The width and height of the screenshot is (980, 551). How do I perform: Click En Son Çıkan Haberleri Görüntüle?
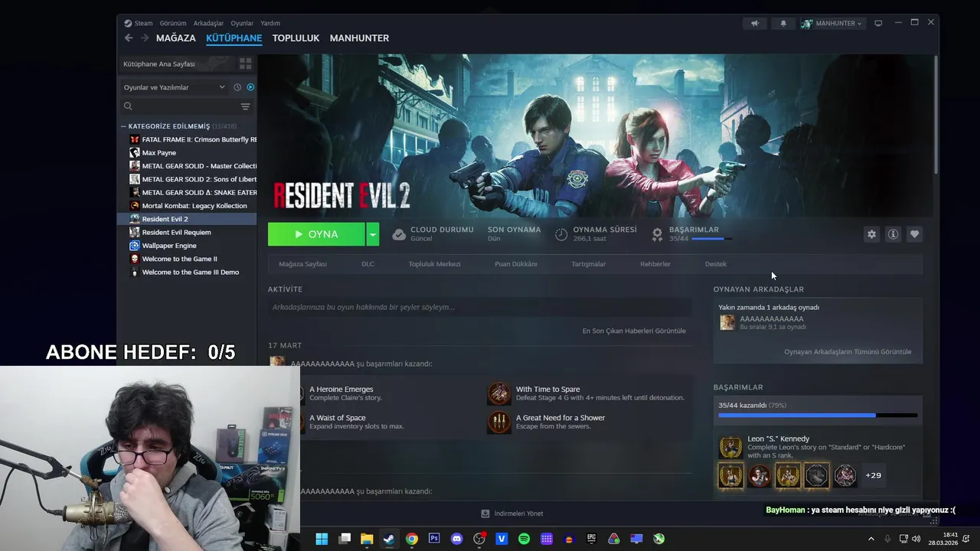tap(634, 331)
